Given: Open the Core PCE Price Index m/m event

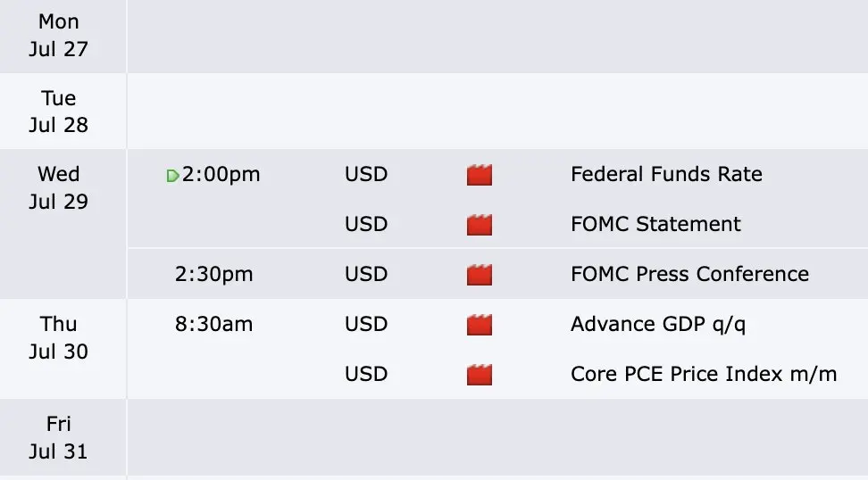Looking at the screenshot, I should pyautogui.click(x=704, y=374).
